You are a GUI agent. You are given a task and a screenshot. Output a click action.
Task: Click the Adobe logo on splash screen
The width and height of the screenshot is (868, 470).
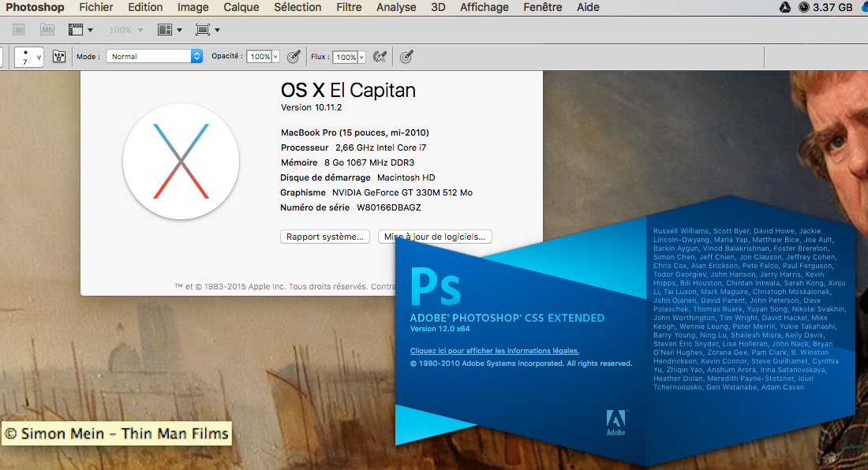616,423
